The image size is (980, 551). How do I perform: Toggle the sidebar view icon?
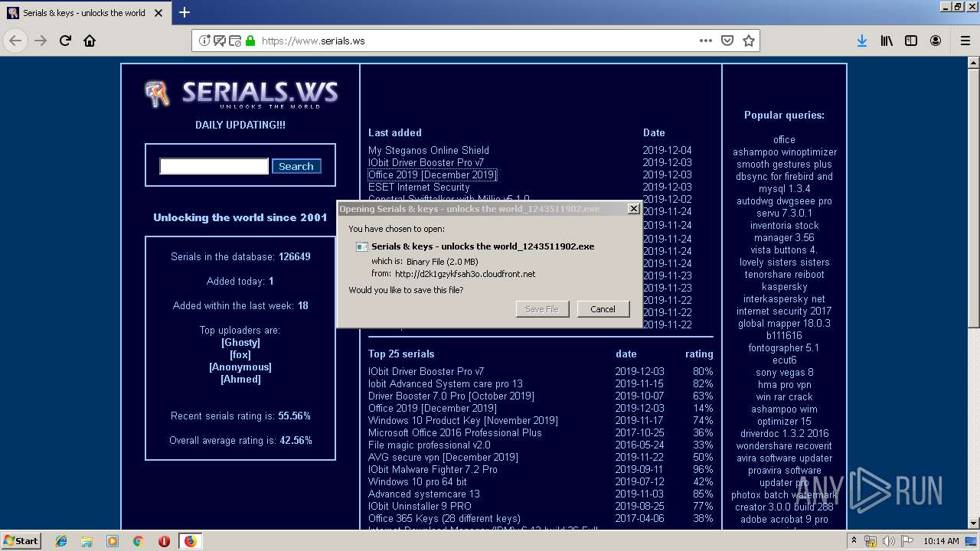[911, 41]
